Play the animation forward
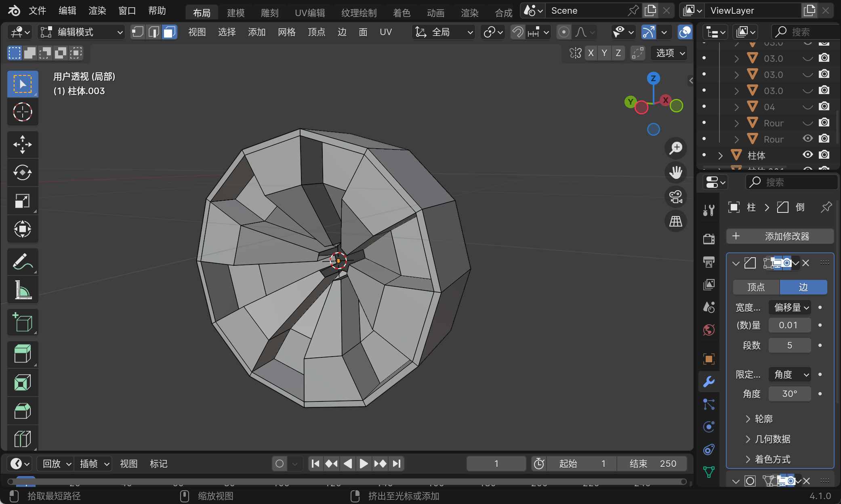 coord(364,464)
